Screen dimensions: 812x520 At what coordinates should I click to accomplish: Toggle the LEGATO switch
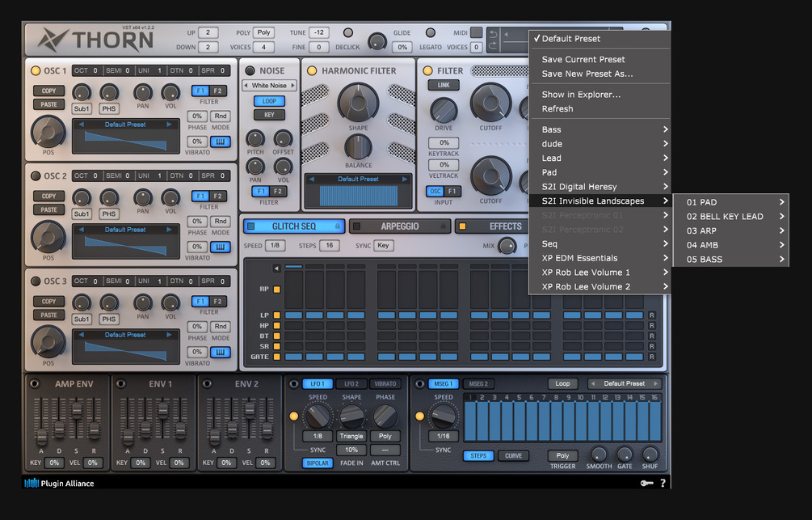[x=431, y=32]
